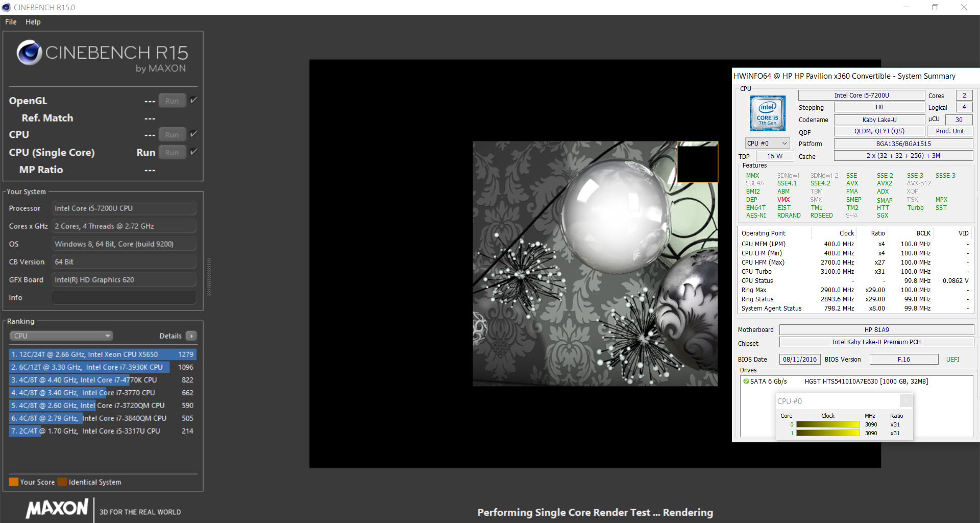Click the Info text field
Screen dimensions: 980x523
(x=124, y=298)
